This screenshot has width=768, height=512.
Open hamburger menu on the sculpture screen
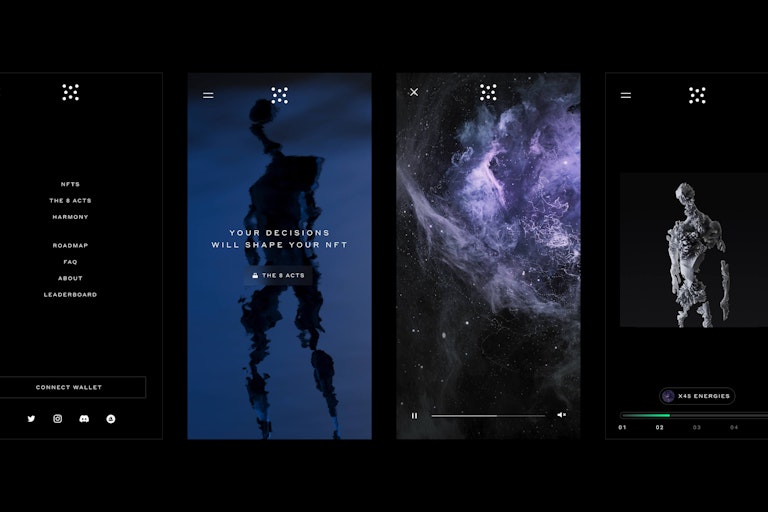coord(626,95)
